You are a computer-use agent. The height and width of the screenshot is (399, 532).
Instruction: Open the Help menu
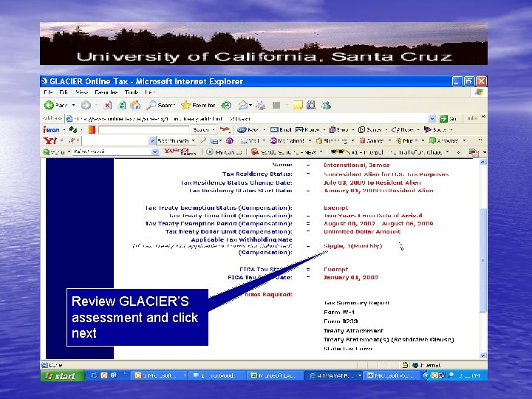tap(149, 92)
